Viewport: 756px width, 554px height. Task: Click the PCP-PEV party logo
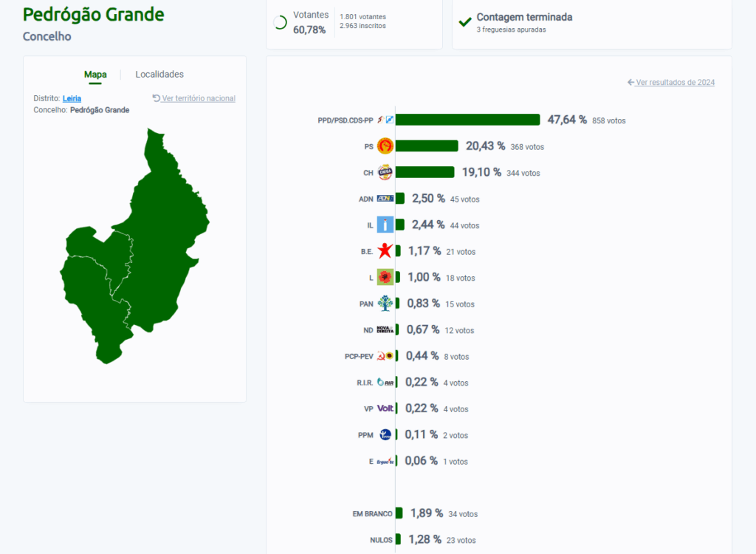click(x=385, y=356)
